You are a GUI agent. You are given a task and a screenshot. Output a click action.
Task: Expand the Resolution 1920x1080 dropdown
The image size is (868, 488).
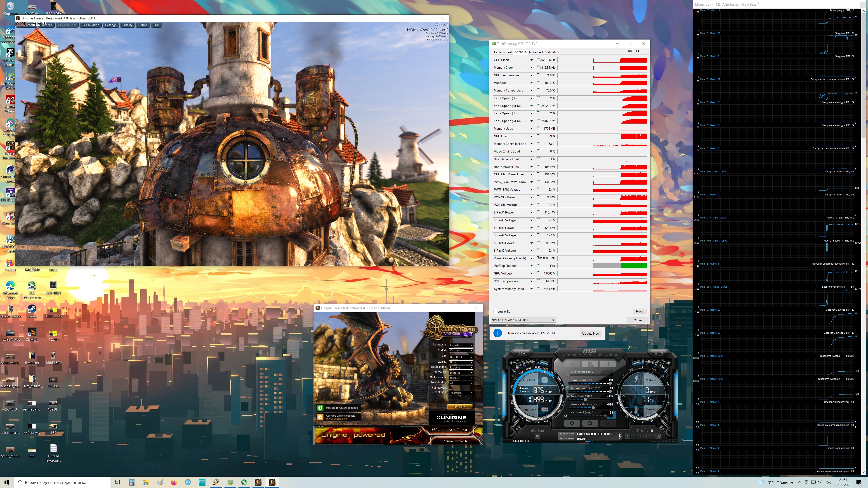click(x=461, y=393)
